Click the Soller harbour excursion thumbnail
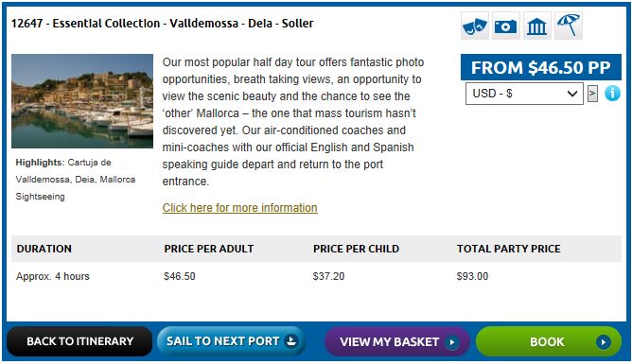The image size is (632, 364). pos(82,101)
